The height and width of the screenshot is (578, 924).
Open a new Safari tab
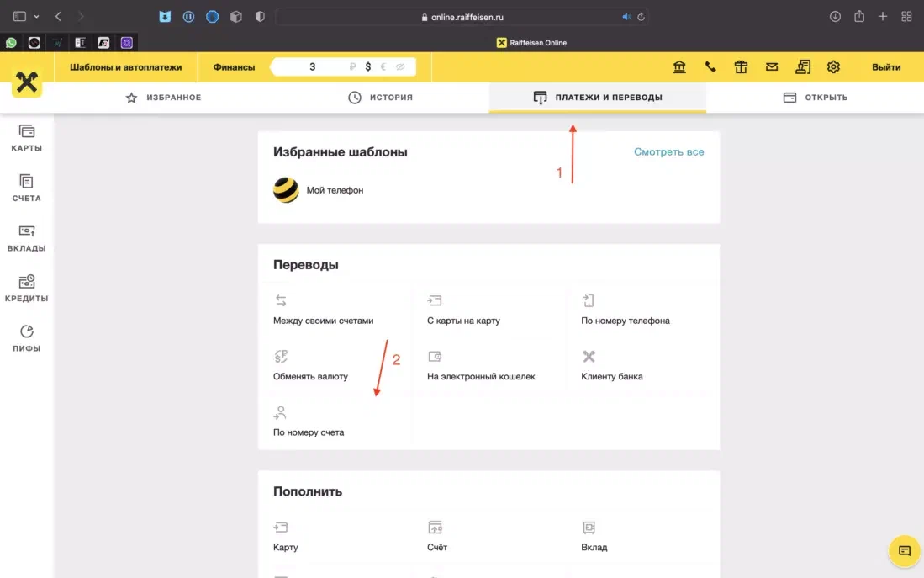(x=883, y=17)
